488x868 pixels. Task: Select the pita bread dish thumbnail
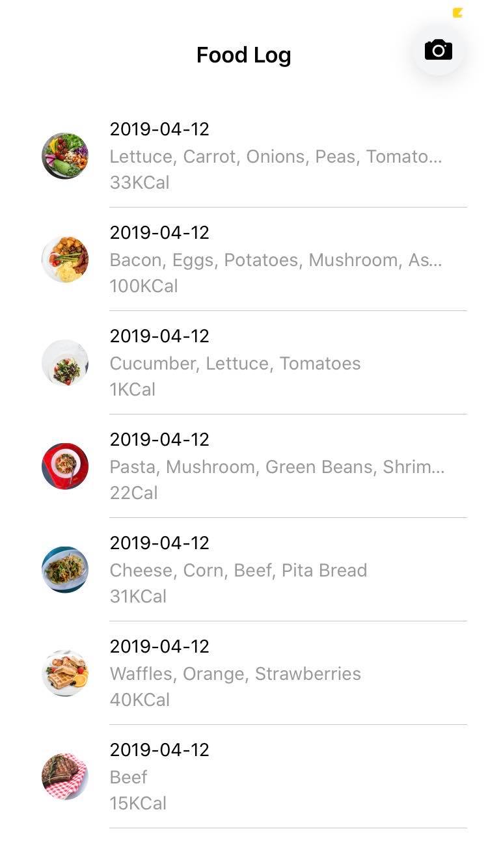pyautogui.click(x=65, y=570)
